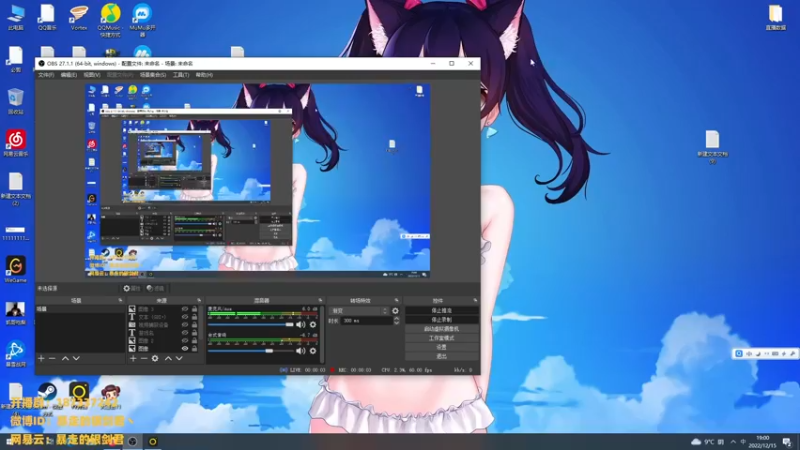The image size is (800, 450).
Task: Select the QQMusic desktop shortcut
Action: click(110, 20)
